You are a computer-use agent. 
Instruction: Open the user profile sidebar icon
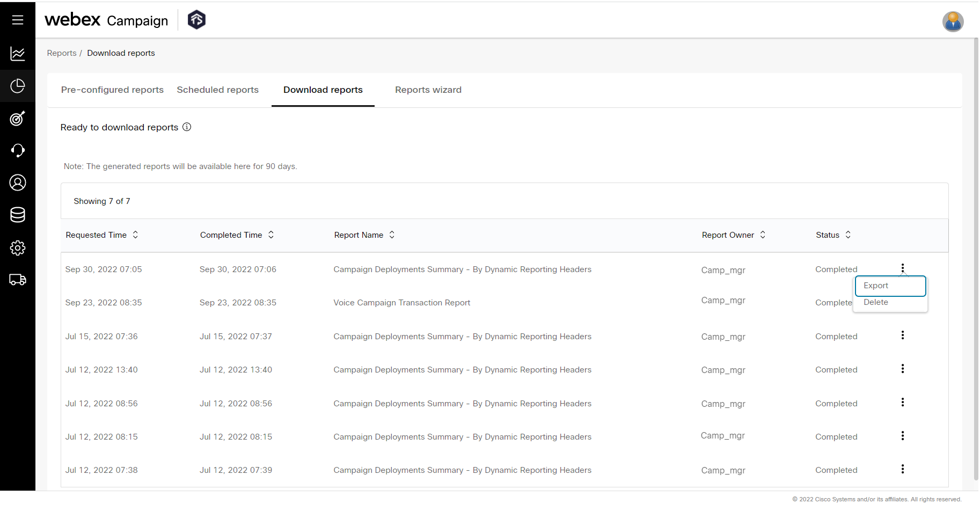(18, 182)
